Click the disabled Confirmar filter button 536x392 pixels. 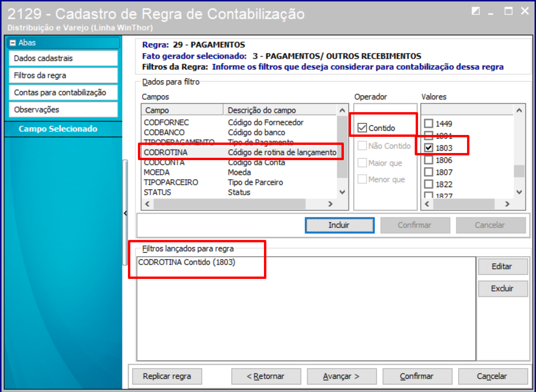click(415, 225)
